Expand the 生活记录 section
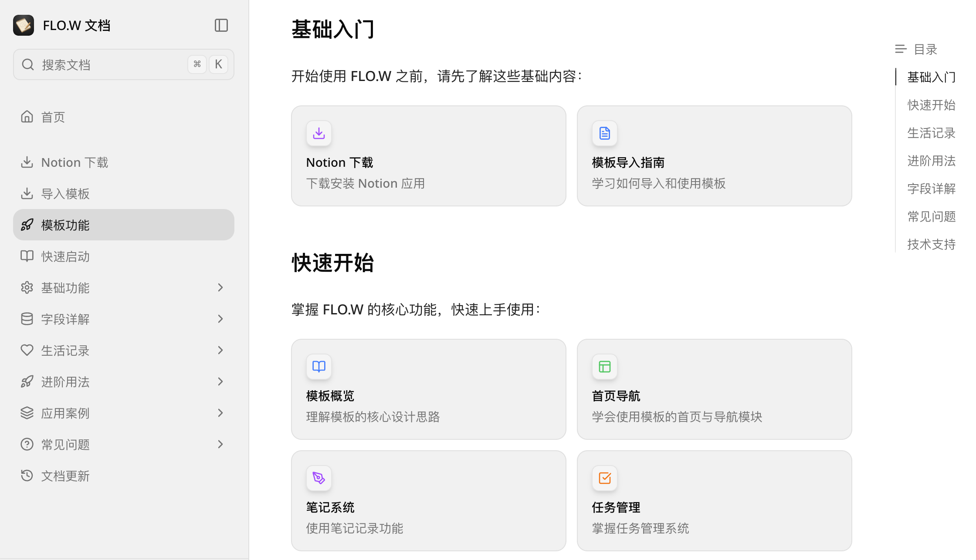The height and width of the screenshot is (560, 976). tap(220, 350)
